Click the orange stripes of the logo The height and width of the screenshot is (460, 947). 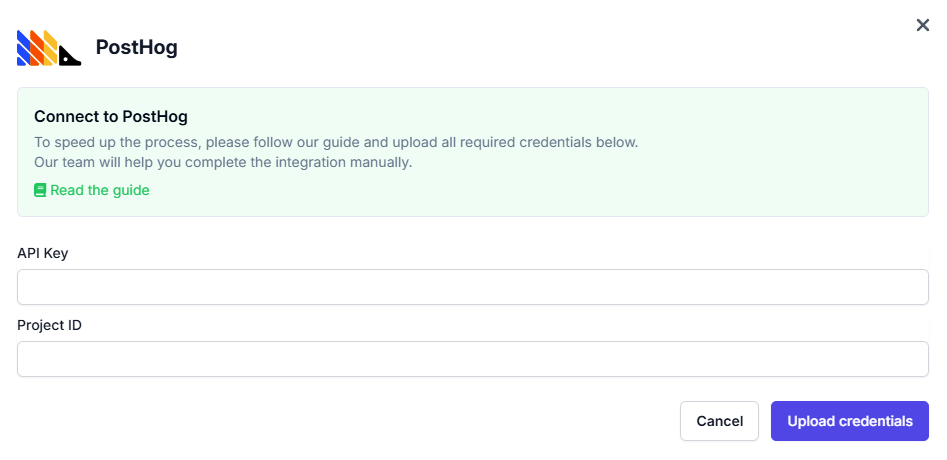coord(37,48)
